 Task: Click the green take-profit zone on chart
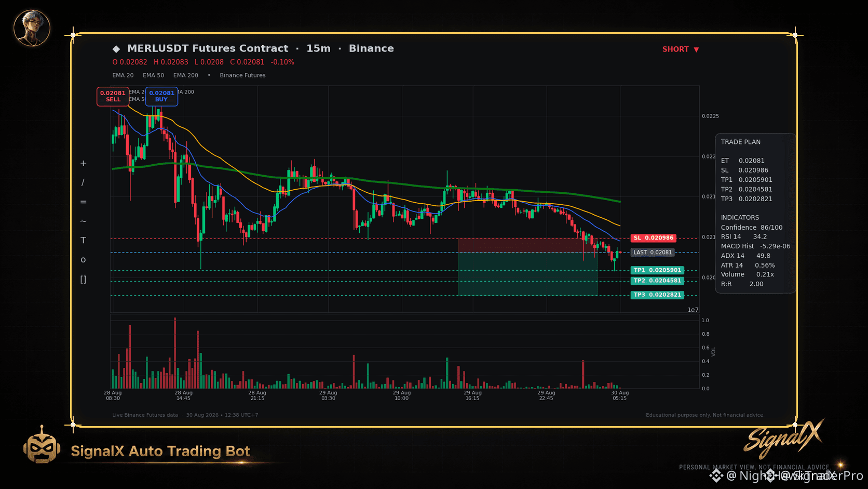tap(528, 274)
